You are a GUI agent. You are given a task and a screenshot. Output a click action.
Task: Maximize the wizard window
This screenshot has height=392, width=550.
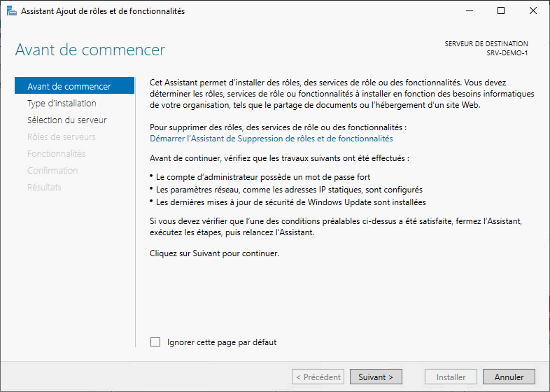pos(501,11)
